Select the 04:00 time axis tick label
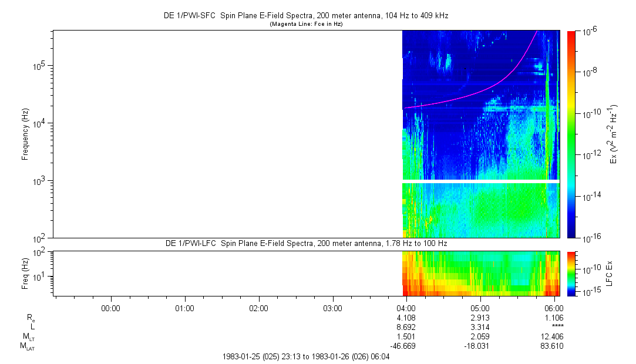 pos(406,308)
